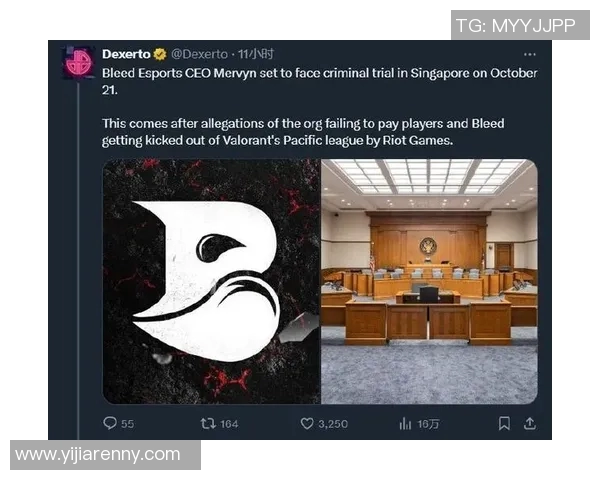Viewport: 600px width, 480px height.
Task: Open the Dexerto profile avatar
Action: pyautogui.click(x=79, y=62)
